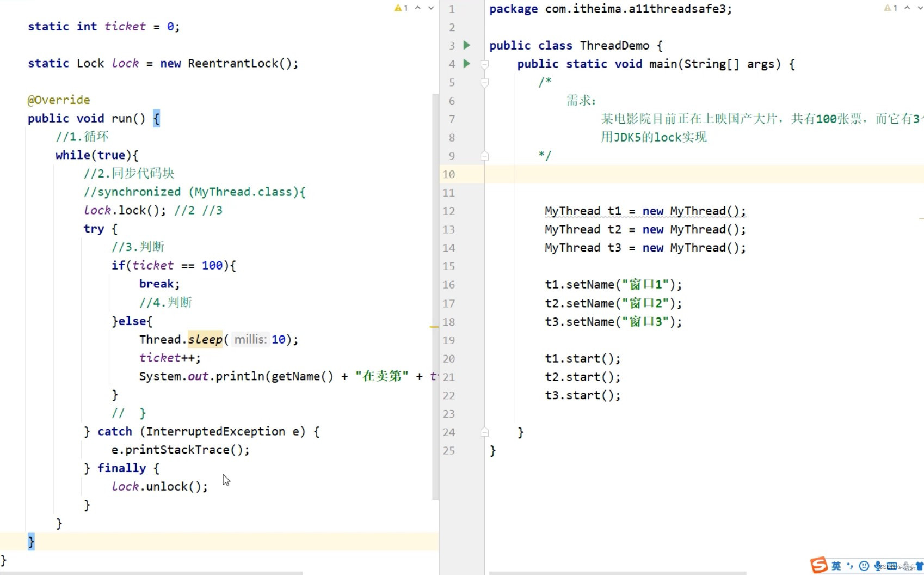
Task: Toggle the 英 English/Chinese input mode
Action: (x=836, y=566)
